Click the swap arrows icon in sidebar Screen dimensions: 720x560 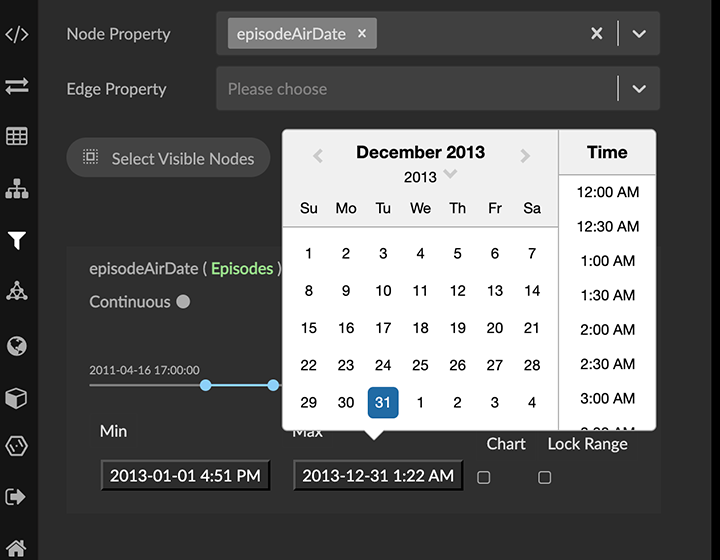tap(17, 87)
